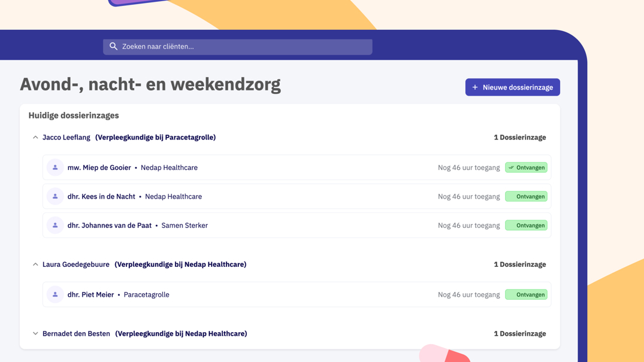The height and width of the screenshot is (362, 644).
Task: Click 'Samen Sterker' organisation text
Action: click(x=185, y=226)
